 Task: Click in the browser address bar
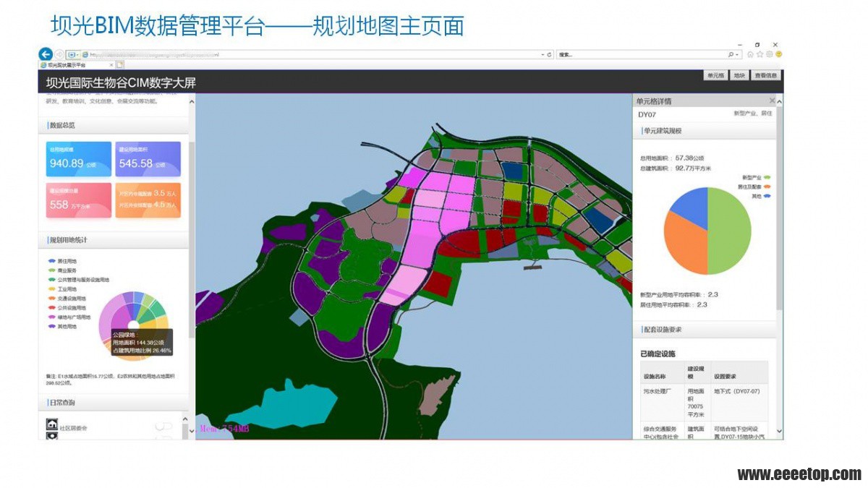click(311, 54)
